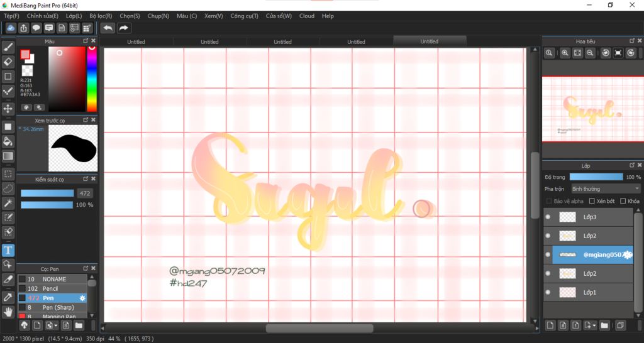Select the Lasso tool
644x343 pixels.
[x=8, y=188]
